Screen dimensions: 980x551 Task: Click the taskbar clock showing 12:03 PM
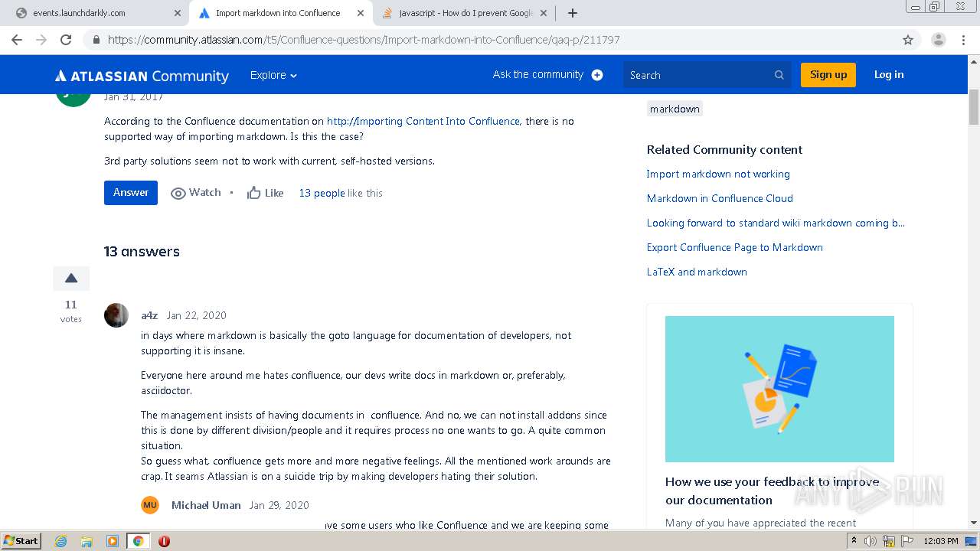(941, 541)
